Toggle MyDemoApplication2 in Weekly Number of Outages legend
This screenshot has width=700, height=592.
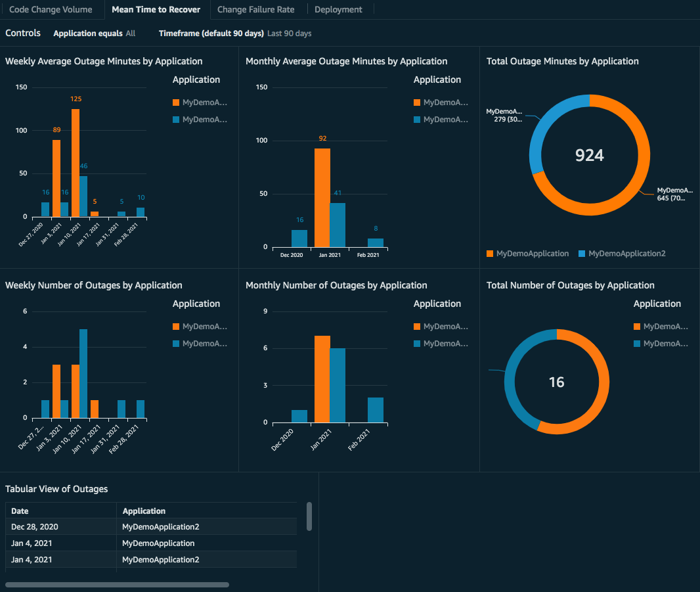[x=200, y=343]
